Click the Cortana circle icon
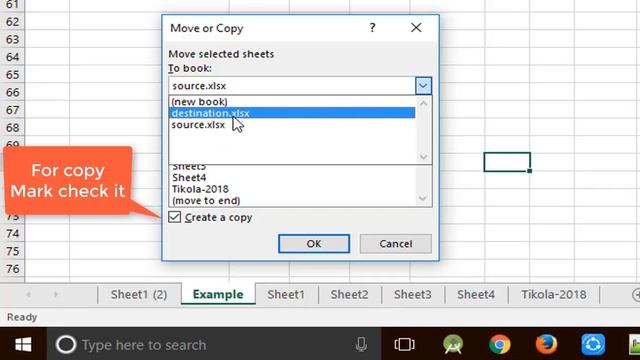Image resolution: width=640 pixels, height=360 pixels. coord(66,345)
